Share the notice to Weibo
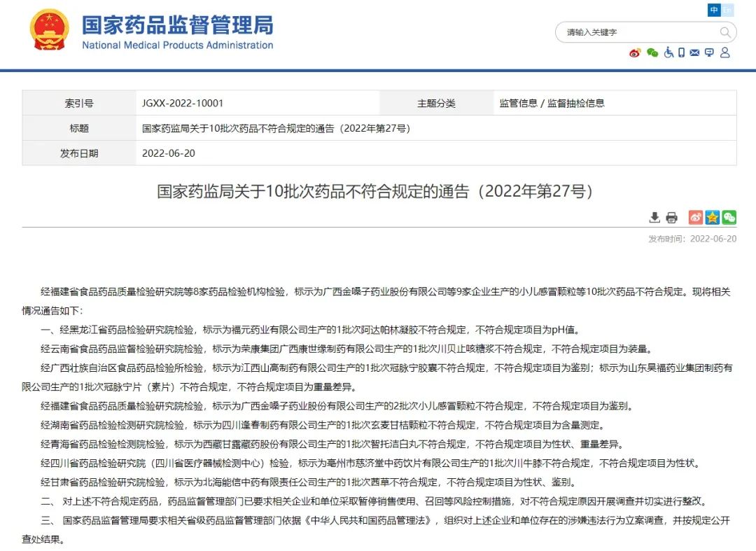The height and width of the screenshot is (551, 756). click(695, 217)
